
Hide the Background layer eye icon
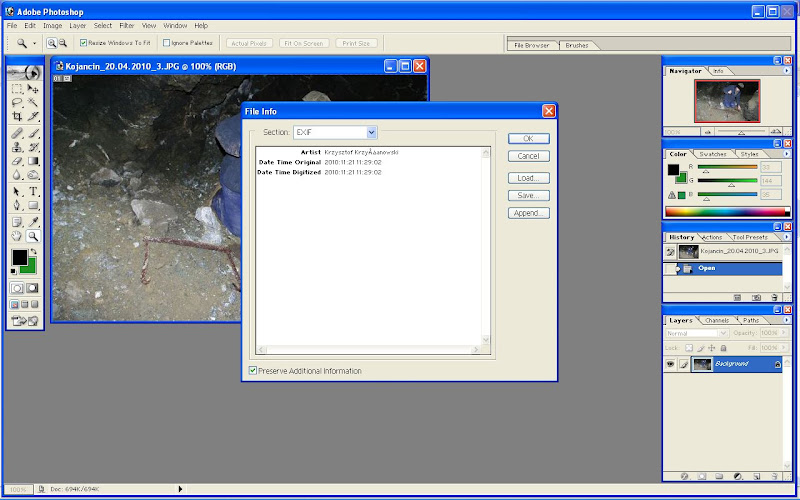670,364
